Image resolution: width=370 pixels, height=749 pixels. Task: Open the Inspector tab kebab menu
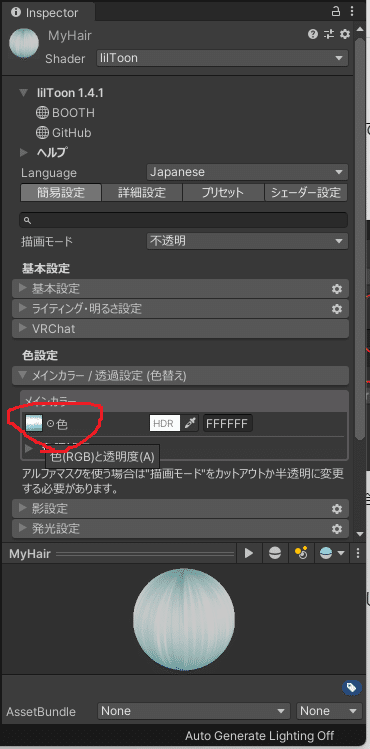tap(352, 11)
